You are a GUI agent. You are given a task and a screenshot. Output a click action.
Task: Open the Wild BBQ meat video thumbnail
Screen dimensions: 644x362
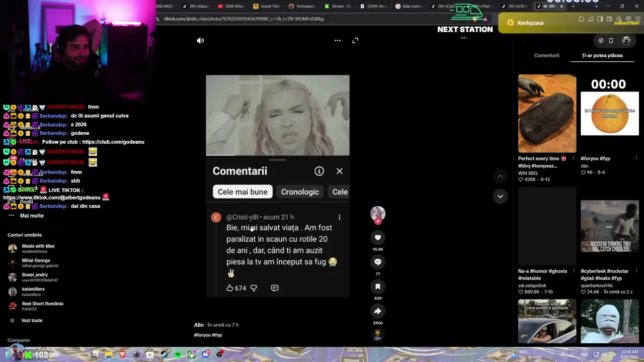pos(547,114)
